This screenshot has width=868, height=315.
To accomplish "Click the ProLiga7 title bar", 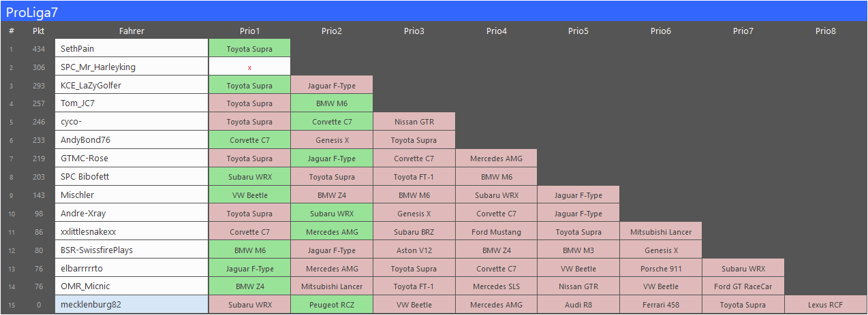I will pos(433,11).
